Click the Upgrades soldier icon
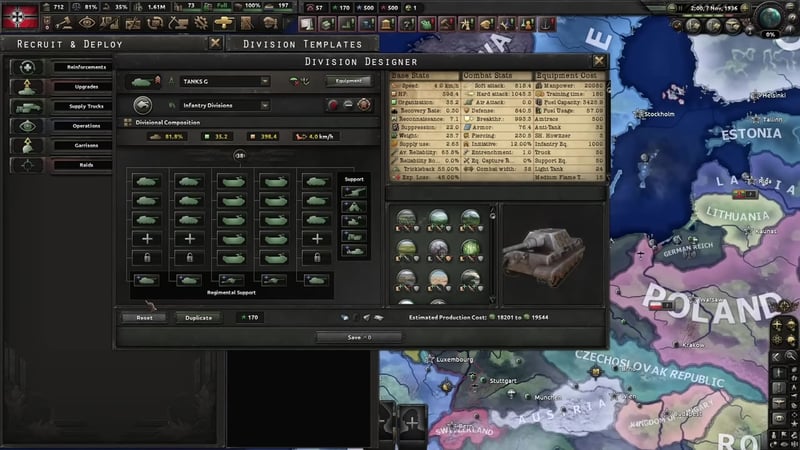The height and width of the screenshot is (450, 800). [x=27, y=87]
